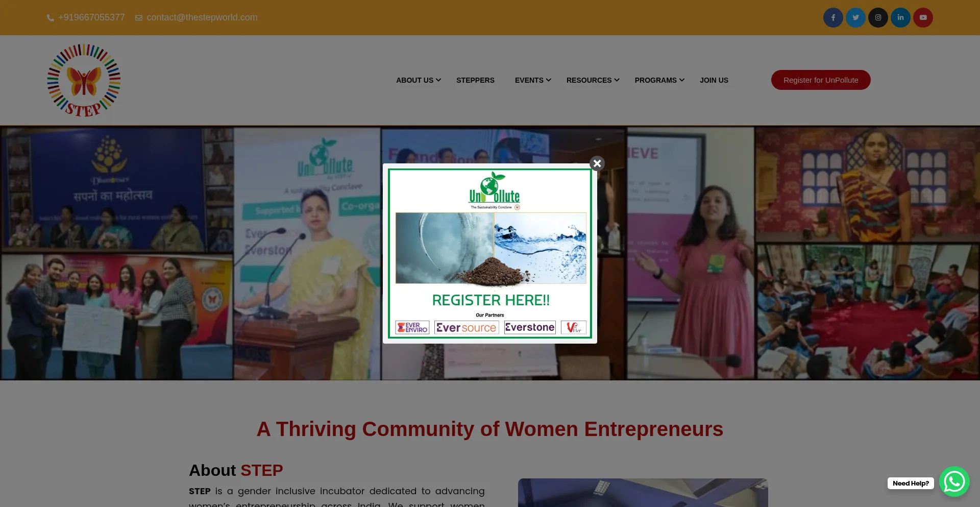Image resolution: width=980 pixels, height=507 pixels.
Task: Open the Twitter social icon
Action: pos(855,17)
